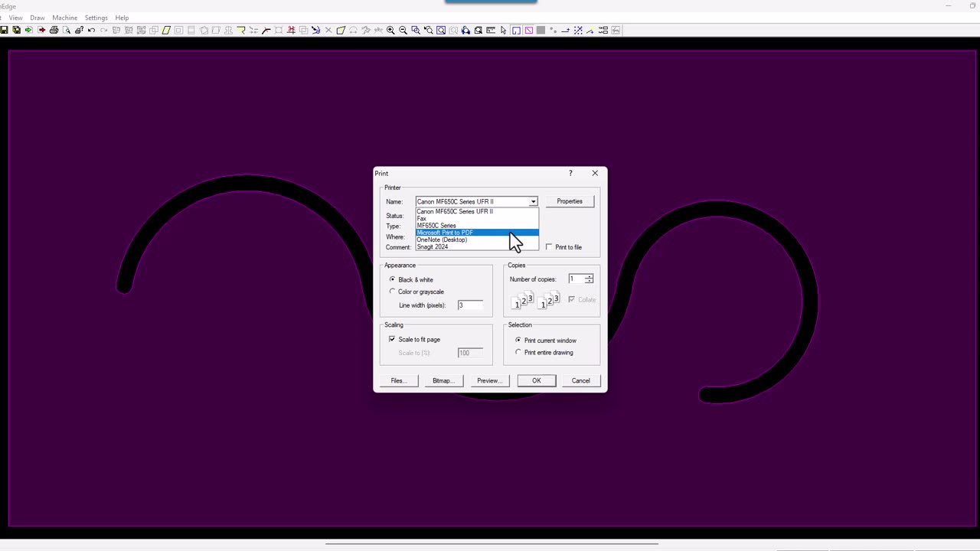The width and height of the screenshot is (980, 551).
Task: Click the yellow parallelogram toolbar icon
Action: pyautogui.click(x=166, y=30)
